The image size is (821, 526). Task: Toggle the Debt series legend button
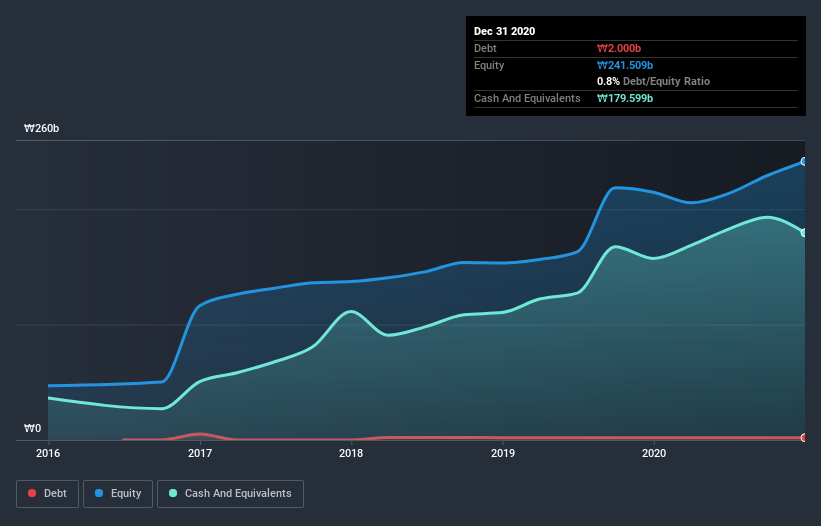pyautogui.click(x=47, y=494)
